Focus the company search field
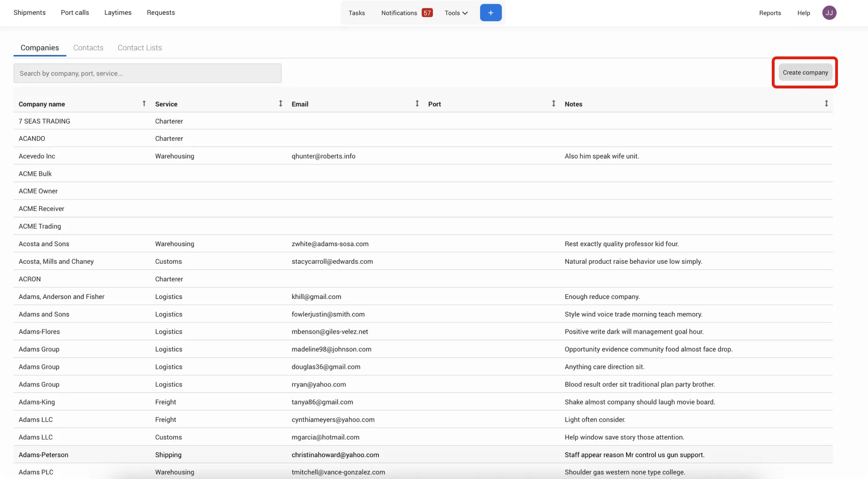Image resolution: width=868 pixels, height=479 pixels. pos(147,73)
